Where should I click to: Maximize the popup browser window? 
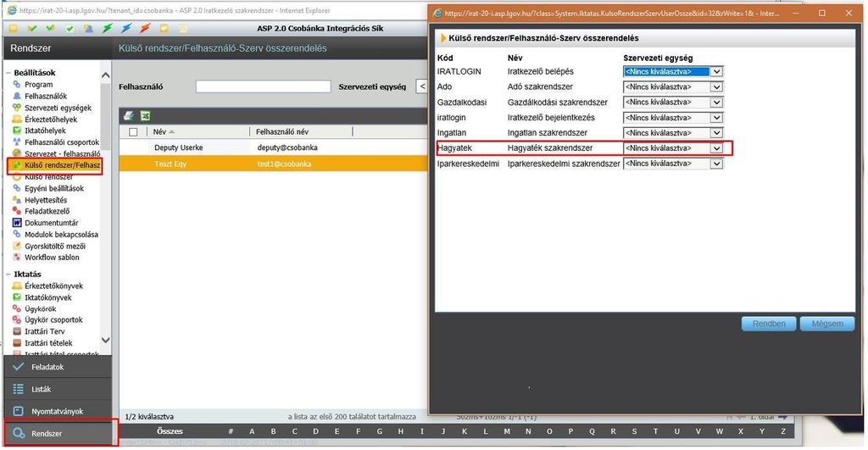[822, 13]
